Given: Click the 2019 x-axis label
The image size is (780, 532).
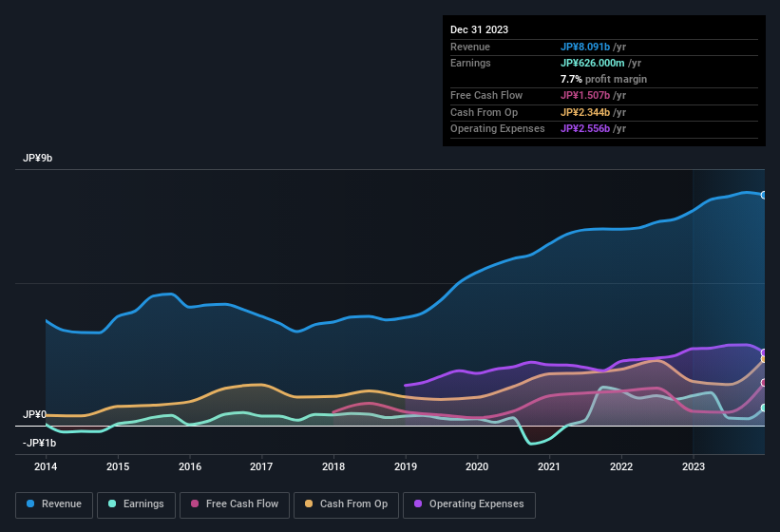Looking at the screenshot, I should pyautogui.click(x=406, y=466).
